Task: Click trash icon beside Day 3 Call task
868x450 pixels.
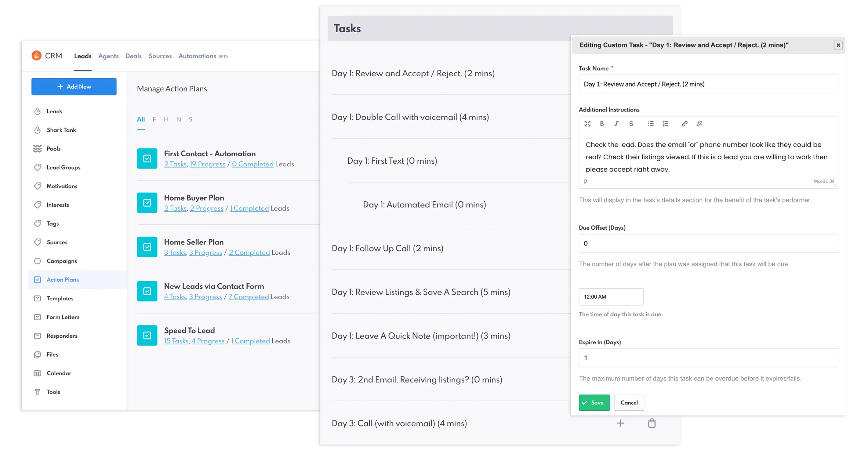Action: [652, 423]
